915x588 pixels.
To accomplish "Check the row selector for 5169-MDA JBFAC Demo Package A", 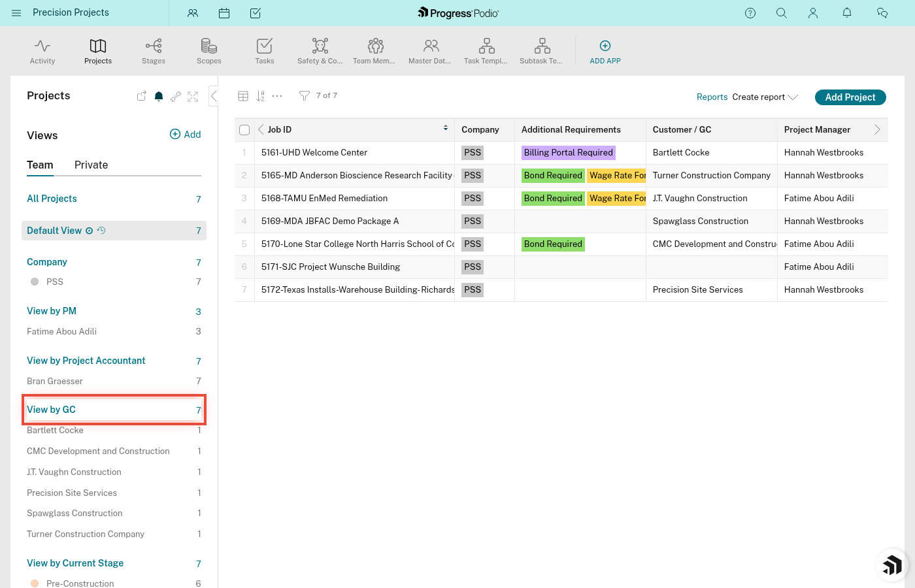I will (244, 221).
